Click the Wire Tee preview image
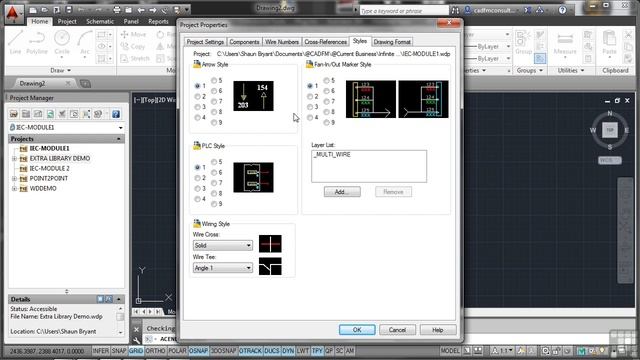640x360 pixels. click(270, 266)
